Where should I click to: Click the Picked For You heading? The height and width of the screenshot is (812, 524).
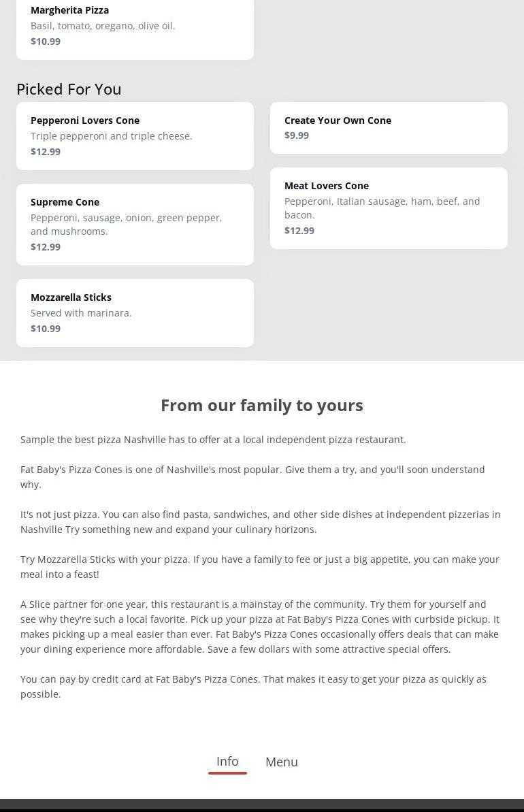69,89
